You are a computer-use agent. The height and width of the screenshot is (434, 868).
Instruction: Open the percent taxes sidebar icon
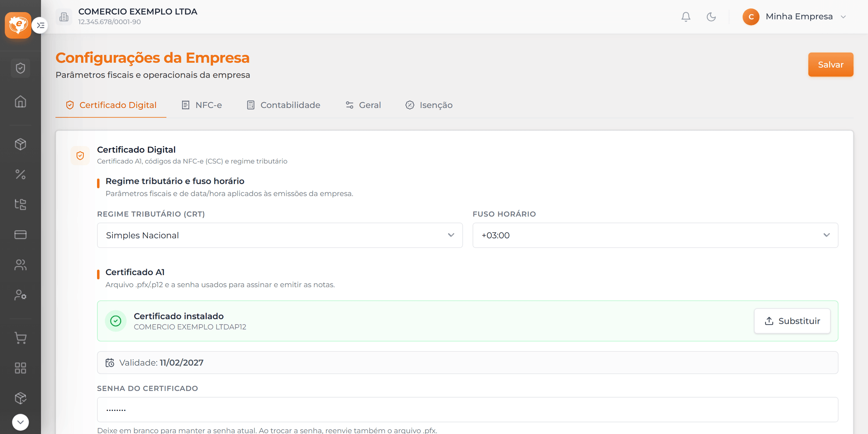pos(20,174)
